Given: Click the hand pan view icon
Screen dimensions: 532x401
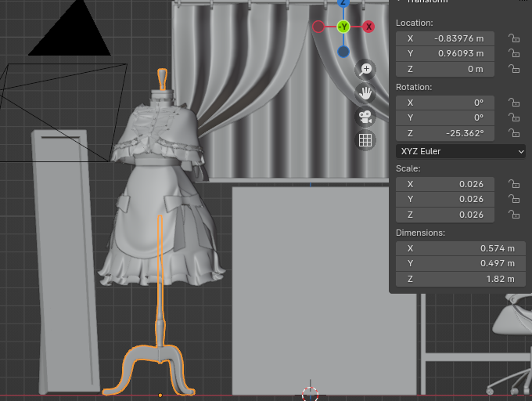Looking at the screenshot, I should point(365,93).
